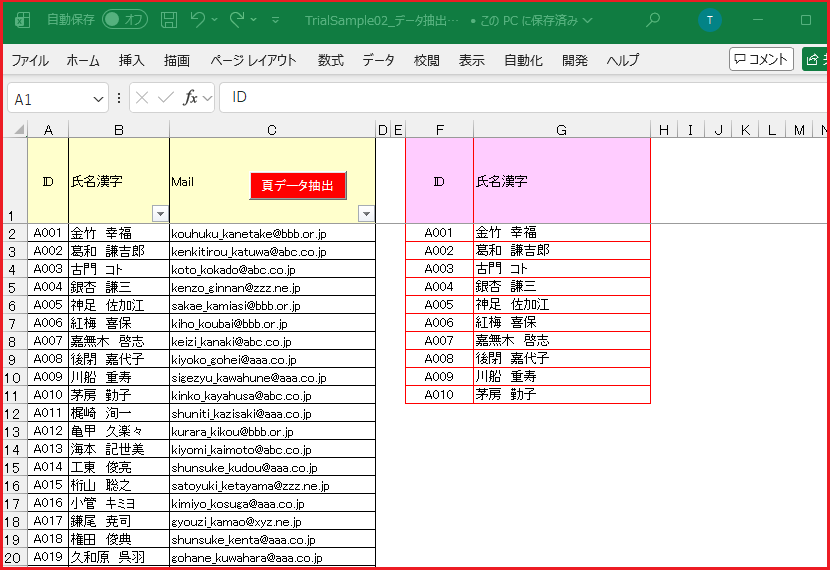Click the Share button icon
The width and height of the screenshot is (830, 570).
(815, 59)
